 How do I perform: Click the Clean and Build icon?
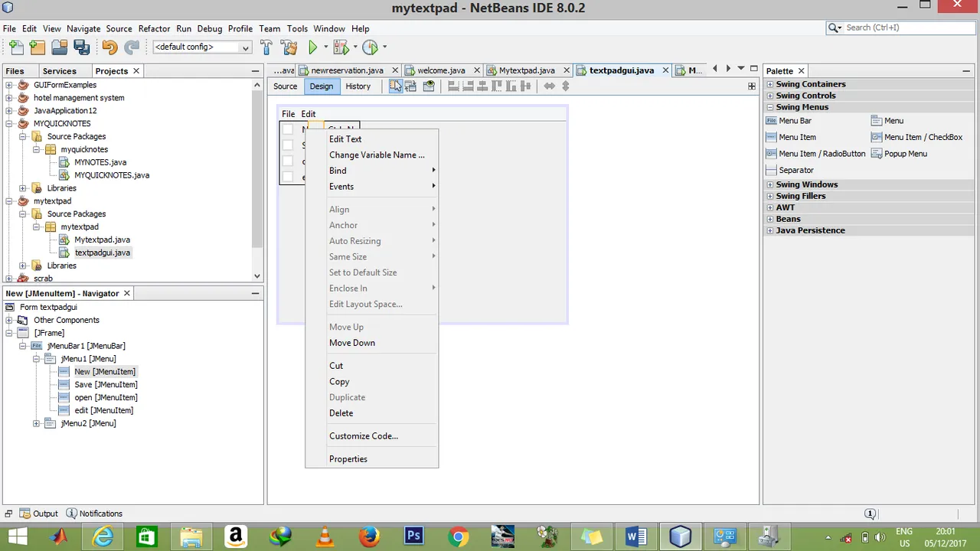point(289,47)
